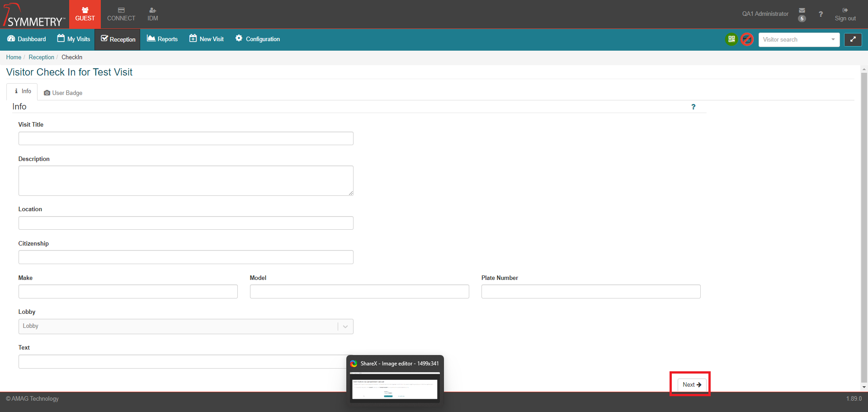868x412 pixels.
Task: Go to Dashboard
Action: pos(27,39)
